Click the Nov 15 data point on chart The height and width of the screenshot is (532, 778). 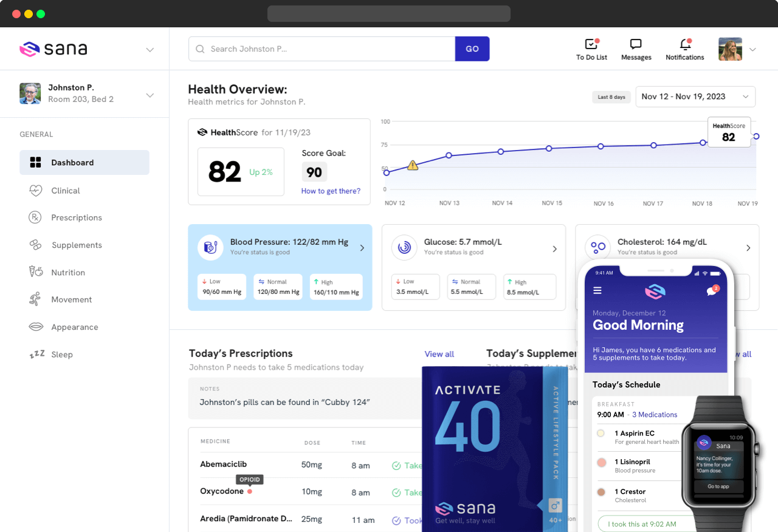click(549, 148)
